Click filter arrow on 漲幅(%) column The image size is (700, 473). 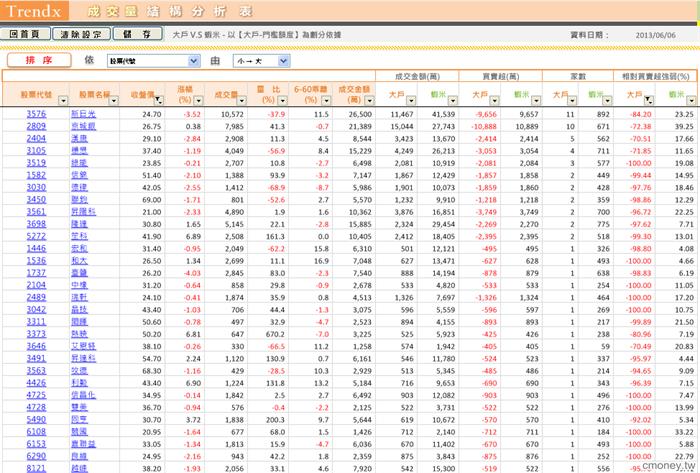pos(197,100)
